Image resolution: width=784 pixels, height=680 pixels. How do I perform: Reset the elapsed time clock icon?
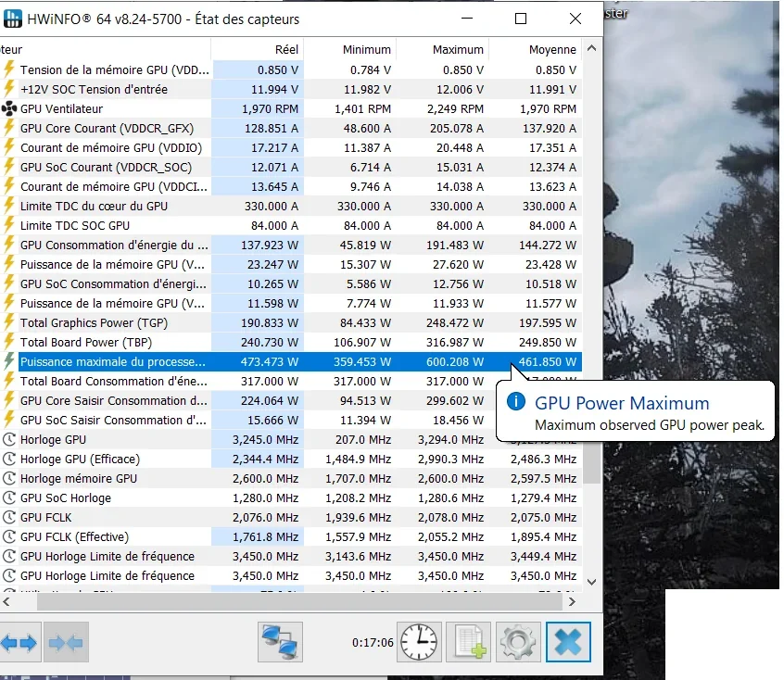(x=419, y=642)
